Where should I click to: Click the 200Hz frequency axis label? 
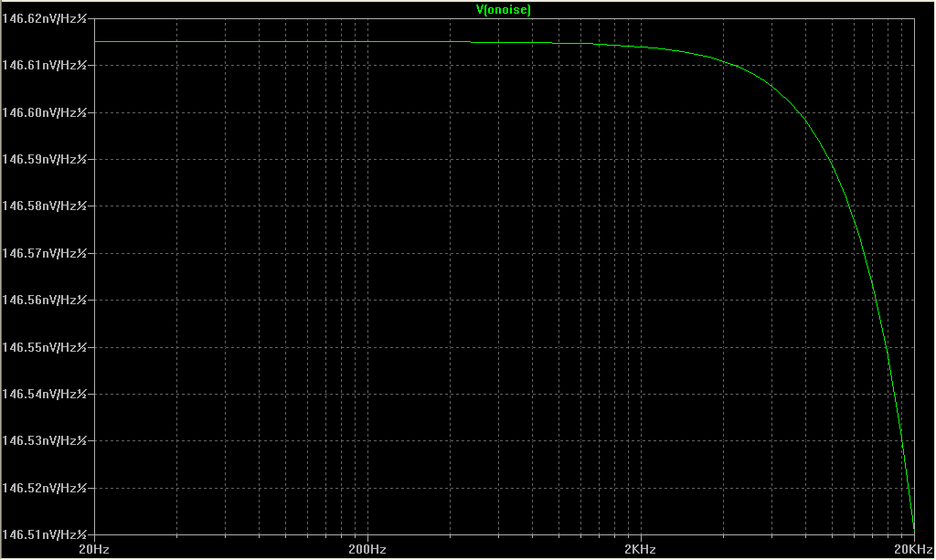pyautogui.click(x=367, y=549)
